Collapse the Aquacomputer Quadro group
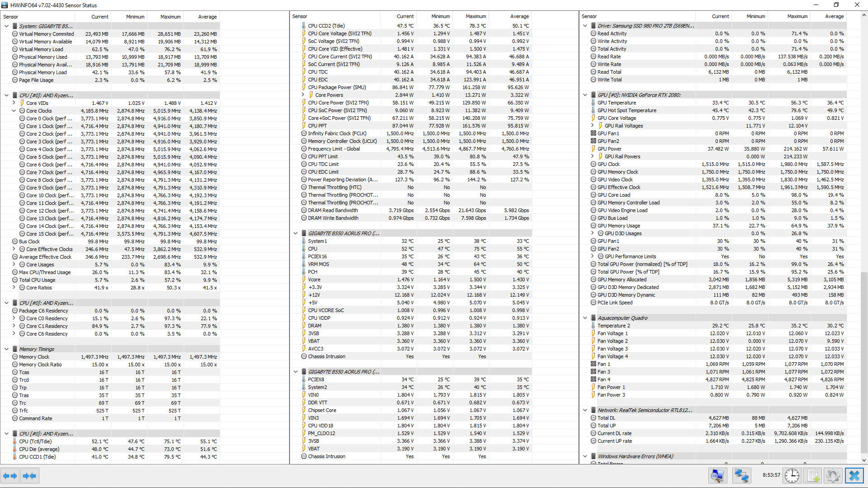The width and height of the screenshot is (868, 488). coord(585,318)
